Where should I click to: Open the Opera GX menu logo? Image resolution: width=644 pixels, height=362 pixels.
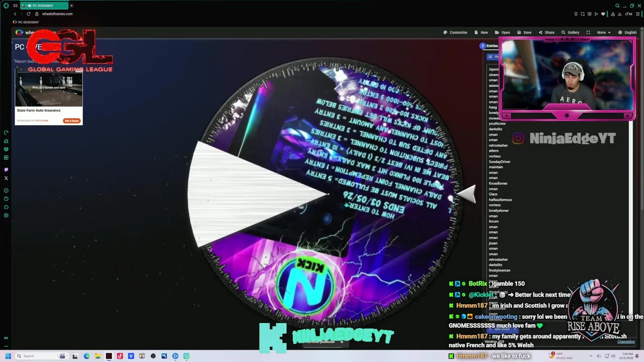click(6, 6)
